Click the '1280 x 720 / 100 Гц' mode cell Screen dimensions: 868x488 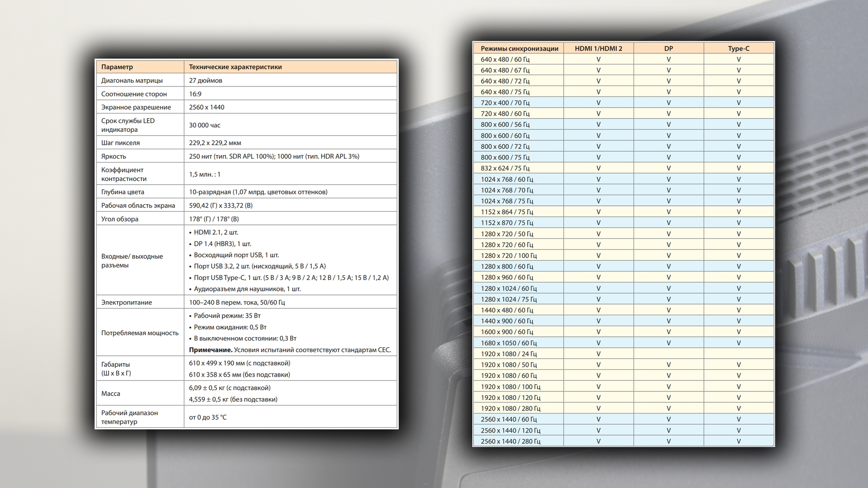pyautogui.click(x=509, y=255)
